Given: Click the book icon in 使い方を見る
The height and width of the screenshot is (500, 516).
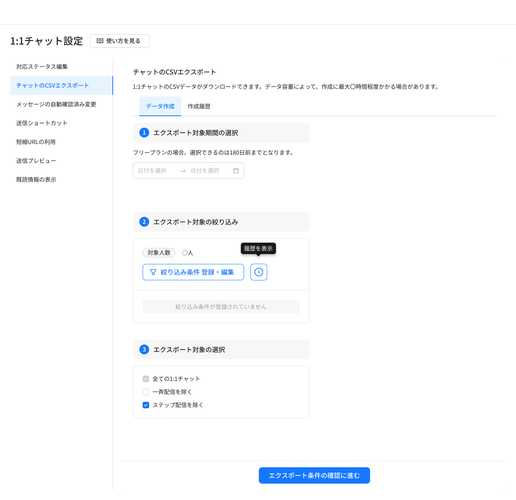Looking at the screenshot, I should tap(100, 41).
